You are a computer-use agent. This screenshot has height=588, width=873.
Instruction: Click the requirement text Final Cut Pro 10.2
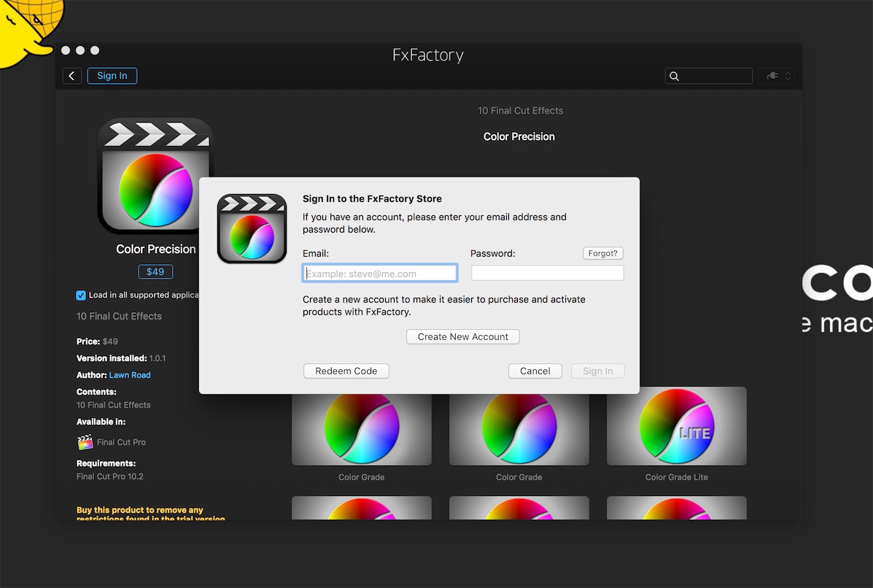point(109,476)
